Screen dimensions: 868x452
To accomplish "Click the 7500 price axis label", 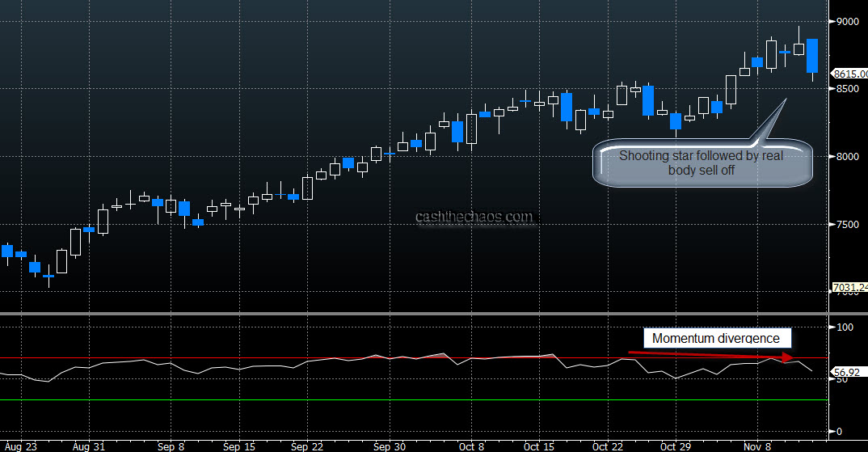I will 848,224.
